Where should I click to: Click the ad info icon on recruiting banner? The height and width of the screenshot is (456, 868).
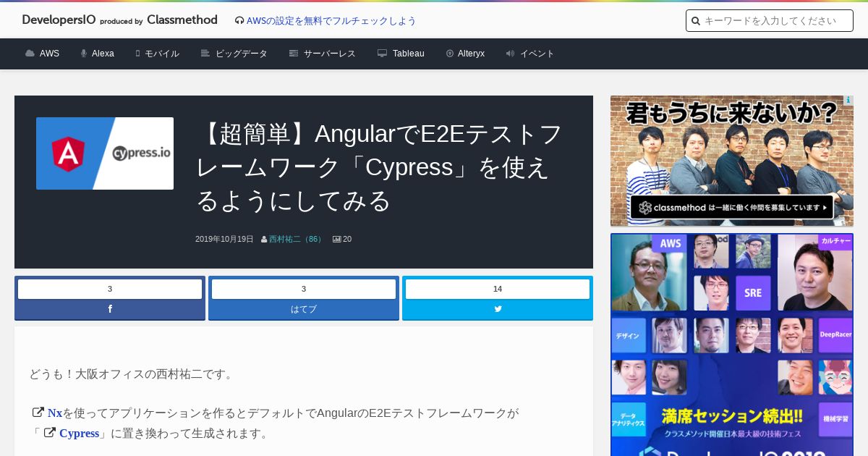848,101
